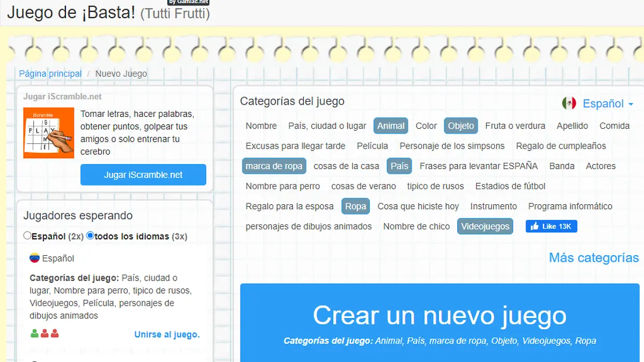Click the green player icon
The height and width of the screenshot is (362, 644).
point(35,334)
